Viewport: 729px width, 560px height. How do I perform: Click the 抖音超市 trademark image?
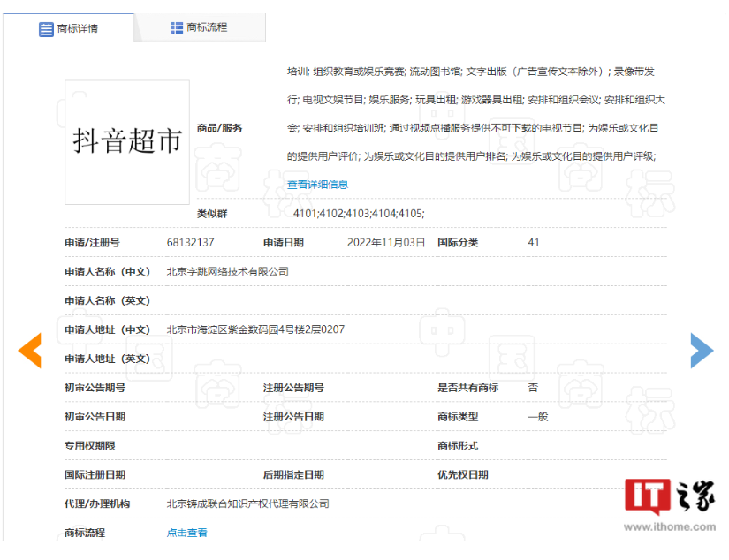(127, 142)
